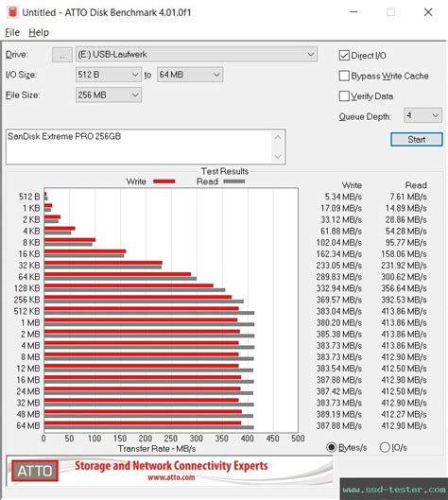Click the 64 KB row label in chart

29,277
